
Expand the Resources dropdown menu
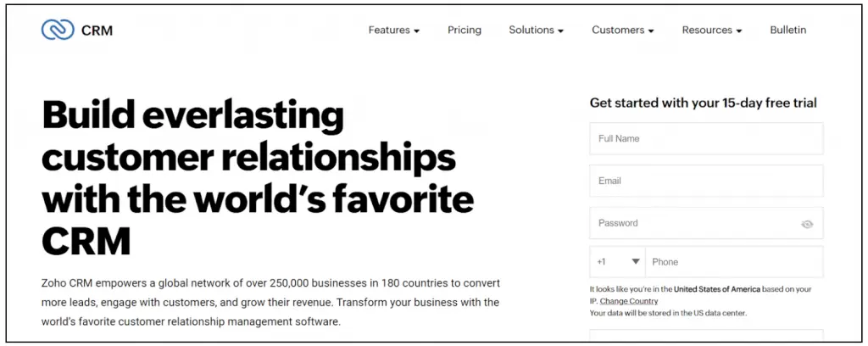click(x=711, y=30)
